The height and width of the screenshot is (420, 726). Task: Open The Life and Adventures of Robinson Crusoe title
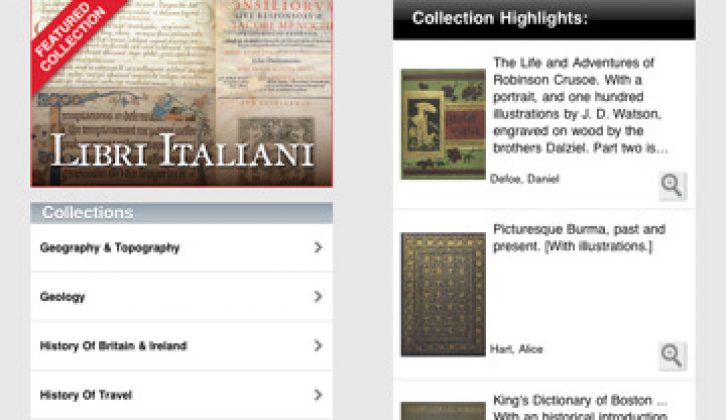[x=580, y=105]
